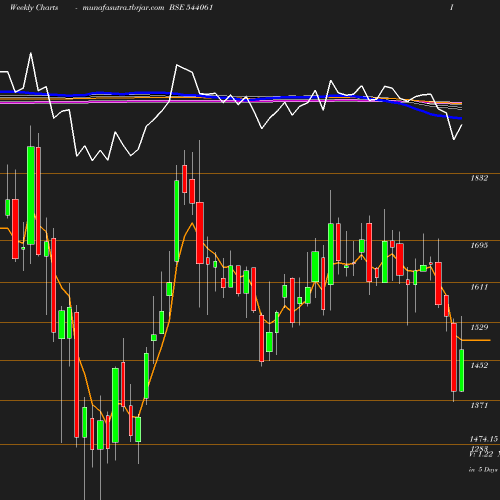The image size is (500, 500).
Task: Select the 1371 price level label
Action: pos(479,405)
